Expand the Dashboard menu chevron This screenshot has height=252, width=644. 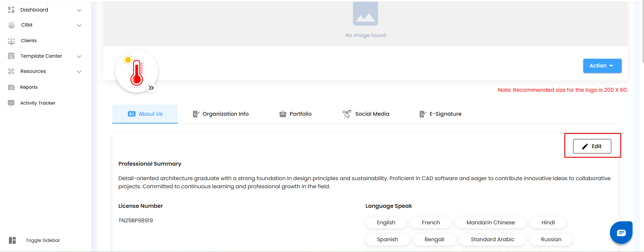click(79, 10)
